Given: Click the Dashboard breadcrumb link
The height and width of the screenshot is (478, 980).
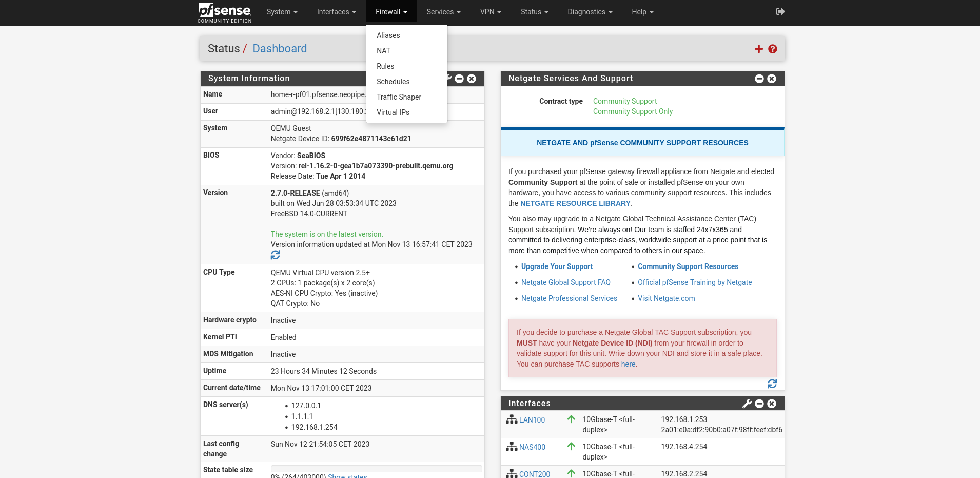Looking at the screenshot, I should pyautogui.click(x=280, y=49).
